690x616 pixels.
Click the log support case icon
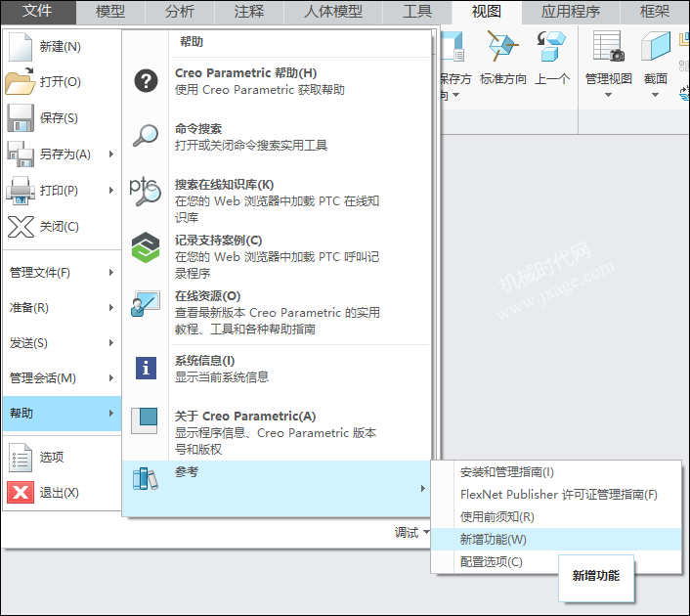pyautogui.click(x=146, y=247)
